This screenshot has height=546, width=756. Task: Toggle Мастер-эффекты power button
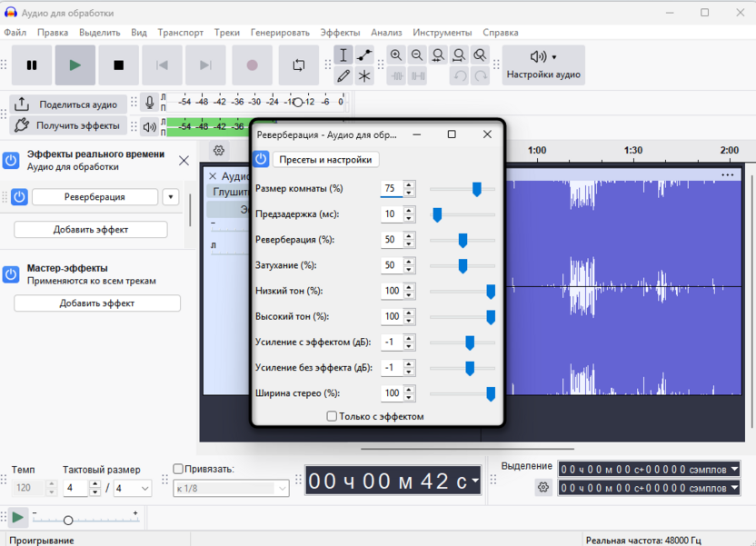[11, 274]
